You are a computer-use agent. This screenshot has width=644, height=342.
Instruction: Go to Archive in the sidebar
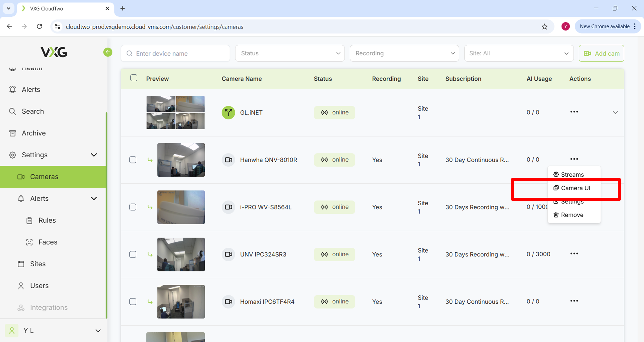coord(33,133)
